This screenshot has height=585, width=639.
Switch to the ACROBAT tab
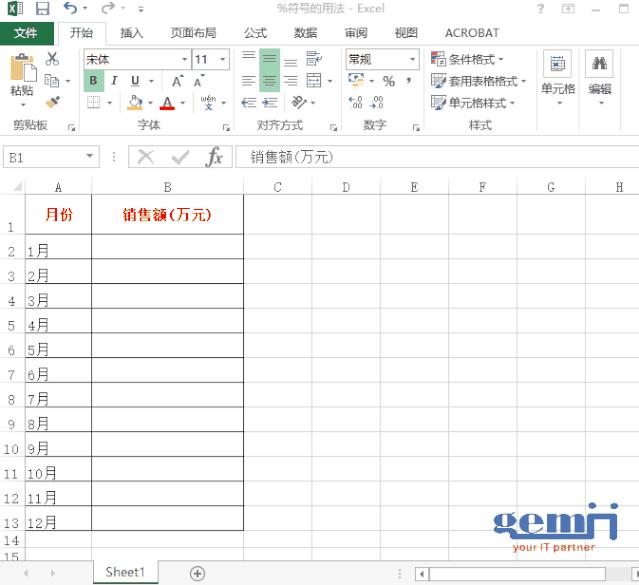click(472, 33)
